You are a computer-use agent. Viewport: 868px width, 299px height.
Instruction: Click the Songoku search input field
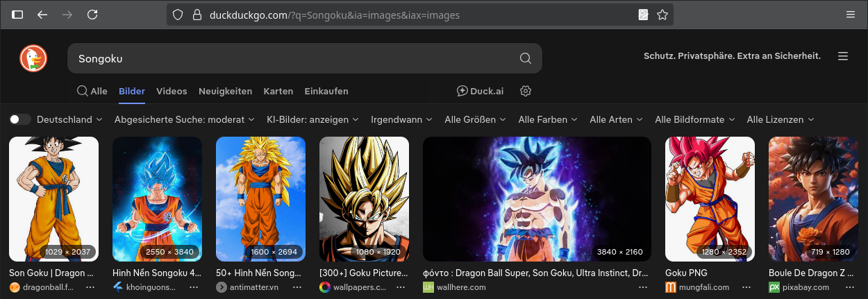292,59
